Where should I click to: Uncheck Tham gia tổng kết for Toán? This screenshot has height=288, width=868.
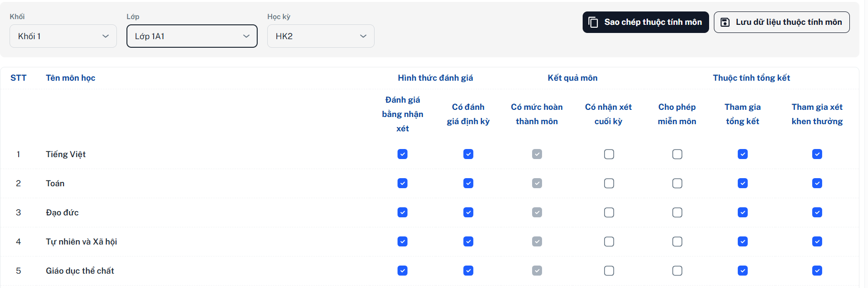[743, 183]
